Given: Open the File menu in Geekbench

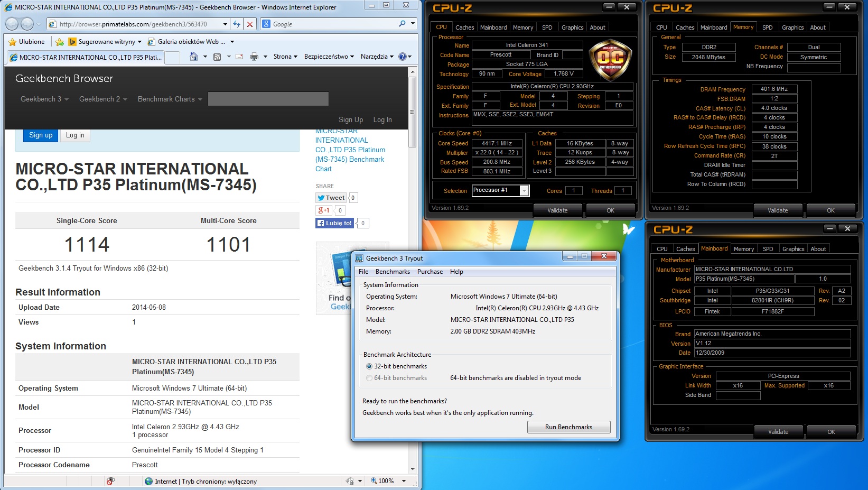Looking at the screenshot, I should coord(363,272).
